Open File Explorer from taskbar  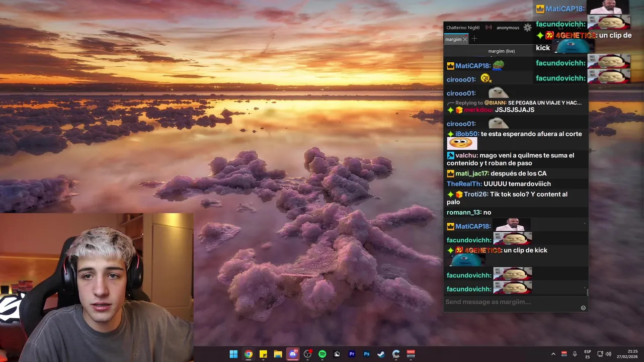click(278, 354)
